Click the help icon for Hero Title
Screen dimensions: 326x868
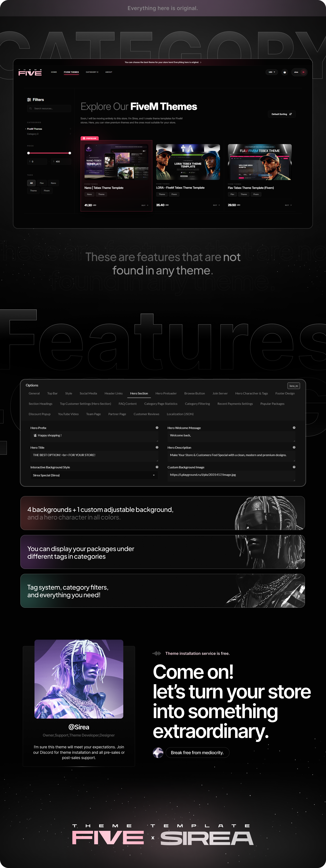(157, 447)
